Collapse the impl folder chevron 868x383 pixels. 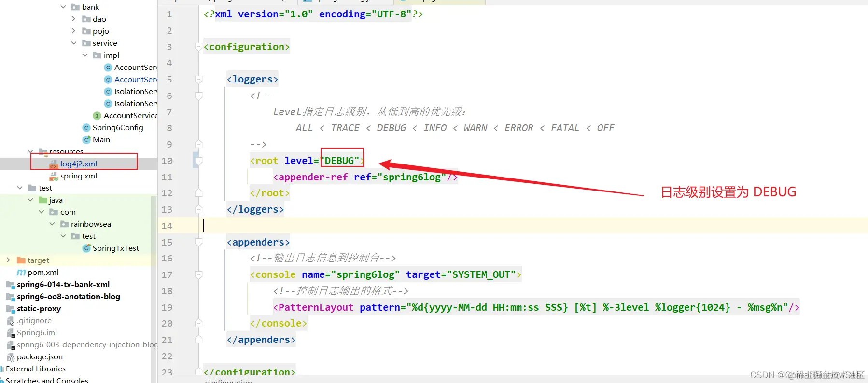point(85,55)
